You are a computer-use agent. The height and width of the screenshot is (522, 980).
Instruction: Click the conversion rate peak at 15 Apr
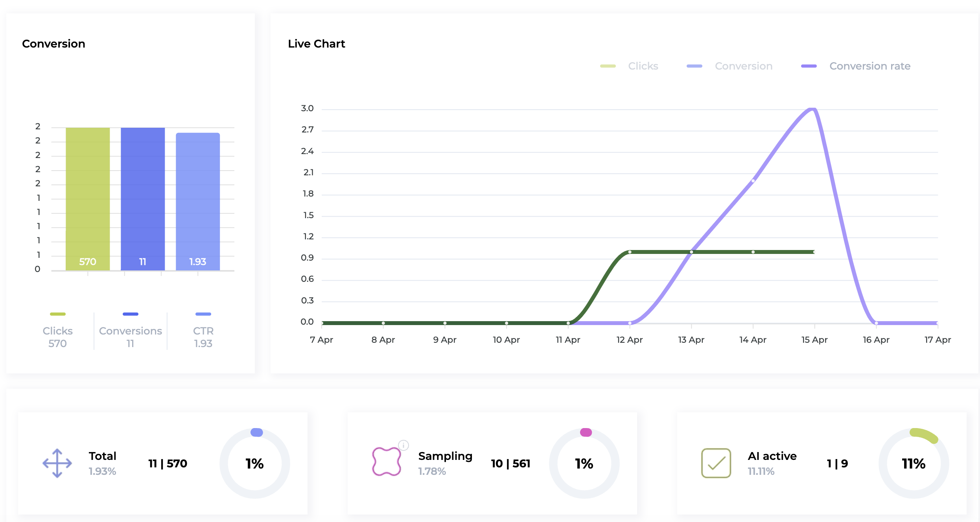tap(812, 109)
